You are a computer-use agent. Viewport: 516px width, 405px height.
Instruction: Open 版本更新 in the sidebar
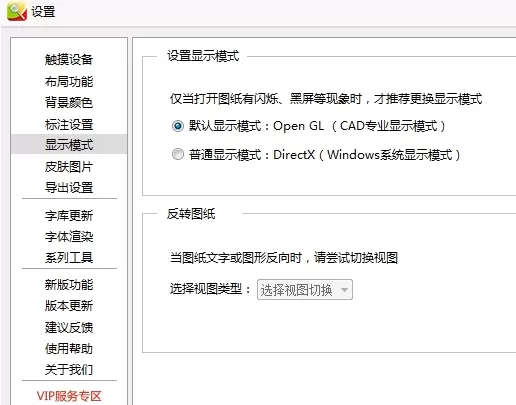click(69, 305)
